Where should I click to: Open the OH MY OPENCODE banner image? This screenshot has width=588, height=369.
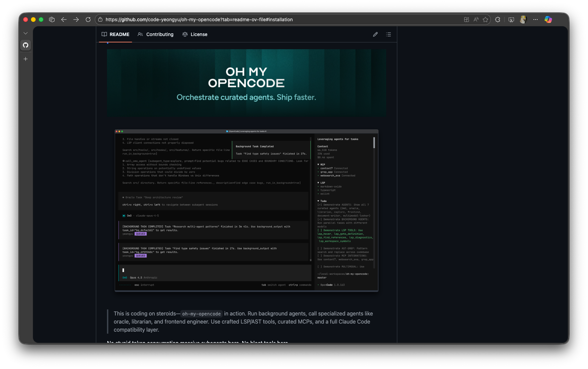(246, 83)
